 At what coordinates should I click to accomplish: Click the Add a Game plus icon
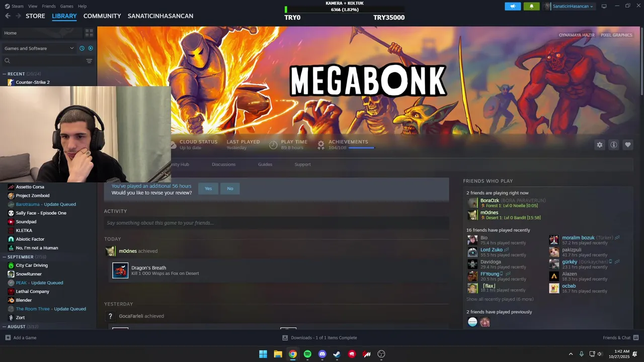pos(8,338)
